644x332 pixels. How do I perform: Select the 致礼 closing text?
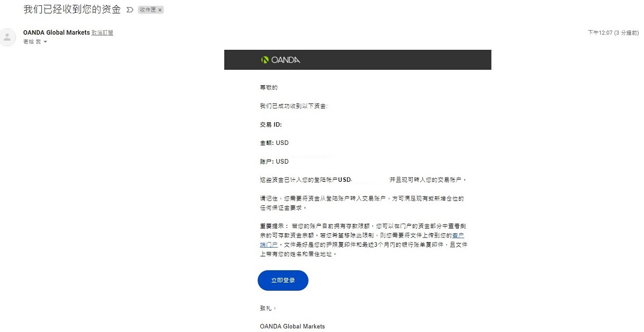point(268,308)
